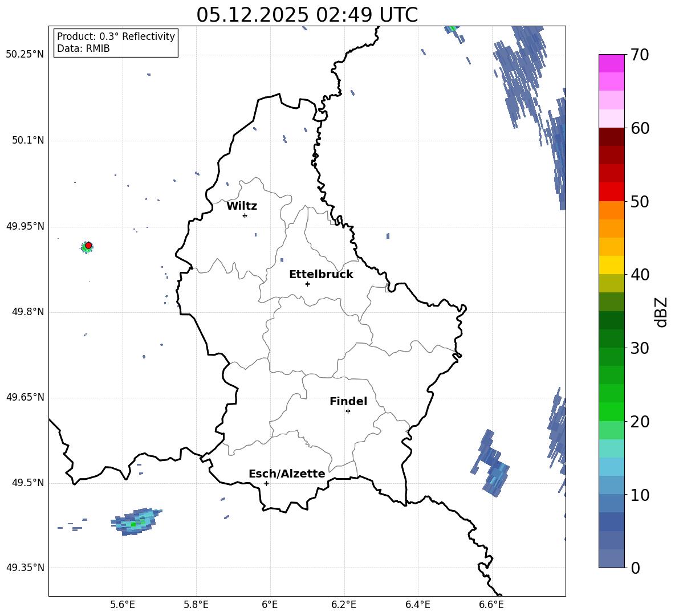Click the radar echo cell southwest of Esch/Alzette
Viewport: 675px width, 616px height.
pos(136,522)
